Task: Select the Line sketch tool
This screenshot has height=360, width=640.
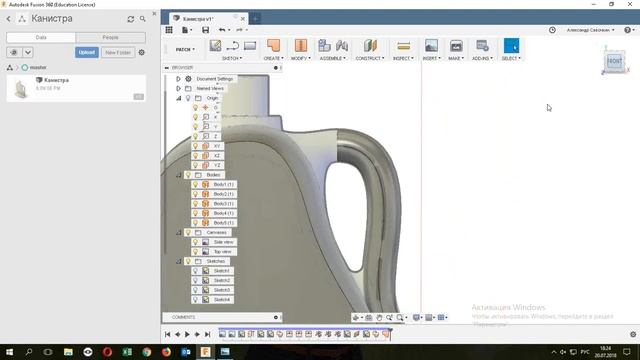Action: click(x=233, y=46)
